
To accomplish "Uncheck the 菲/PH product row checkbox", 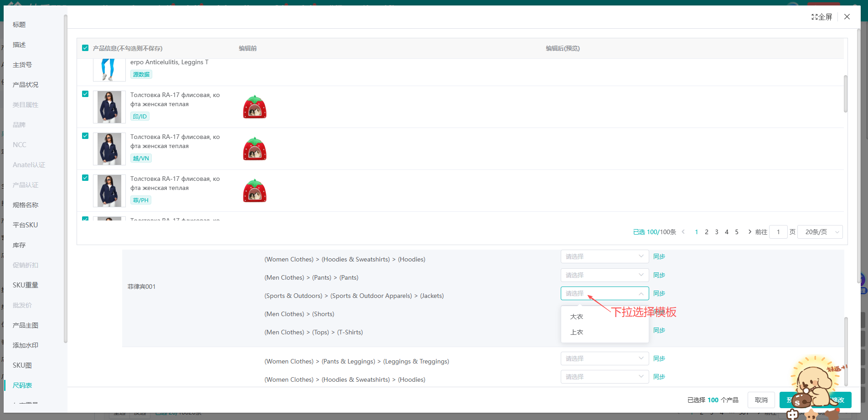I will click(85, 178).
